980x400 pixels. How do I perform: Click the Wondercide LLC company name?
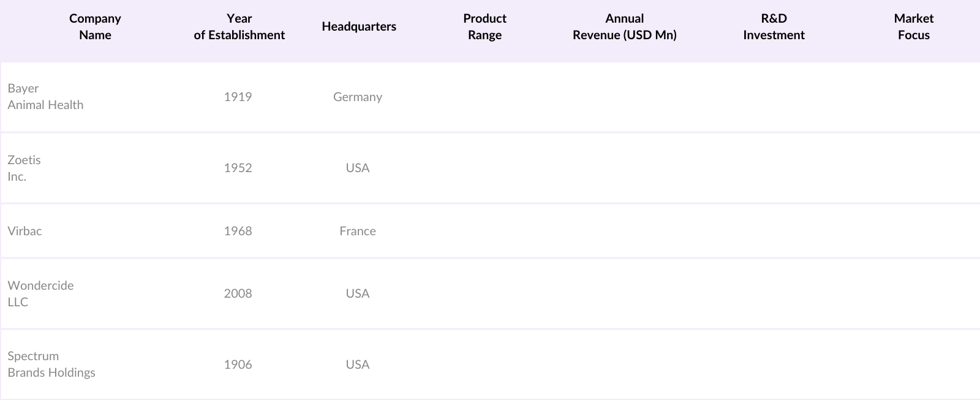point(40,293)
